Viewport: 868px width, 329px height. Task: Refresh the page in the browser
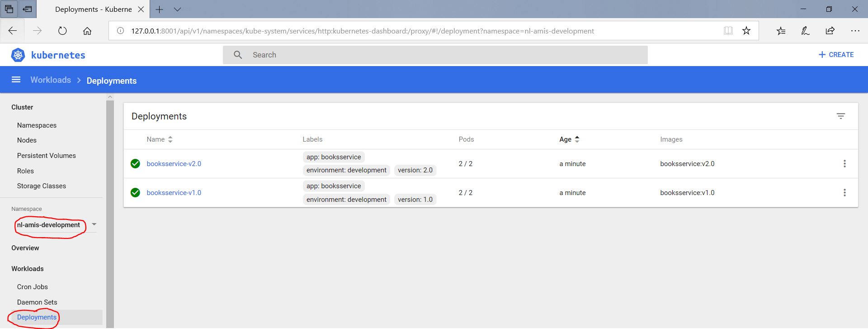62,31
